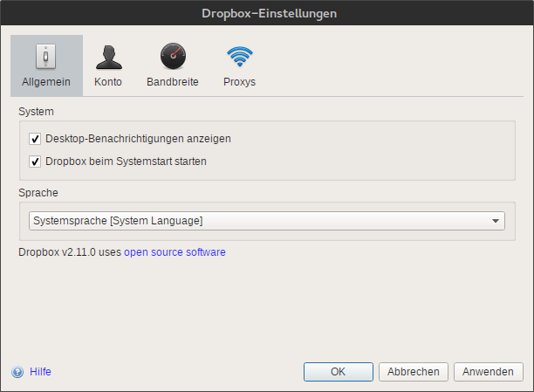Screen dimensions: 534x392
Task: Click the Proxys wireless signal icon
Action: click(238, 57)
